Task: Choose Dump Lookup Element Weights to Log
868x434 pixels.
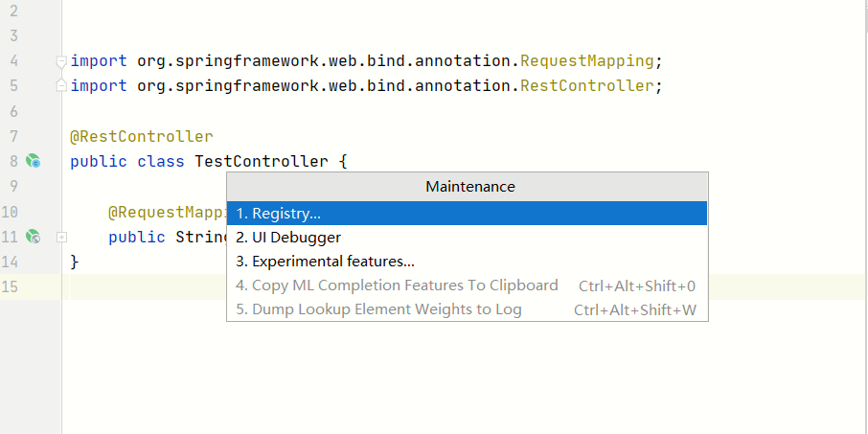Action: [378, 309]
